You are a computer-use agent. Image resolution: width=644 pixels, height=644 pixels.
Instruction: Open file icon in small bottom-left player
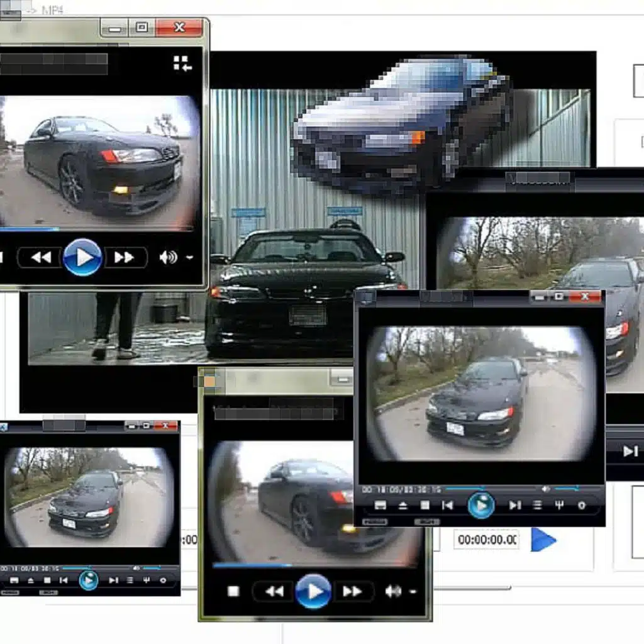click(x=14, y=580)
